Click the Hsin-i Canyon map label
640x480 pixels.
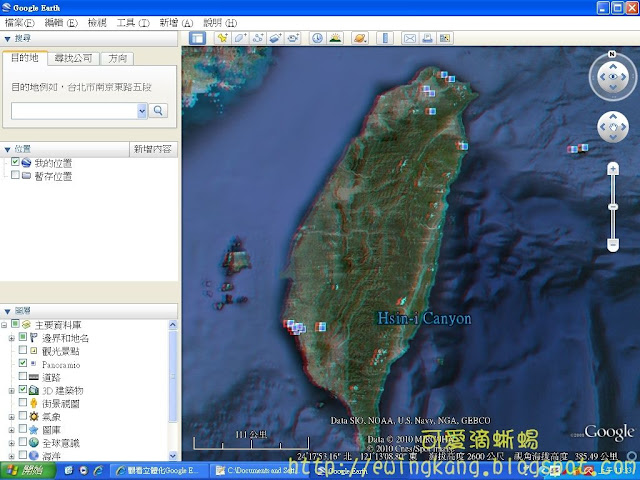[424, 318]
